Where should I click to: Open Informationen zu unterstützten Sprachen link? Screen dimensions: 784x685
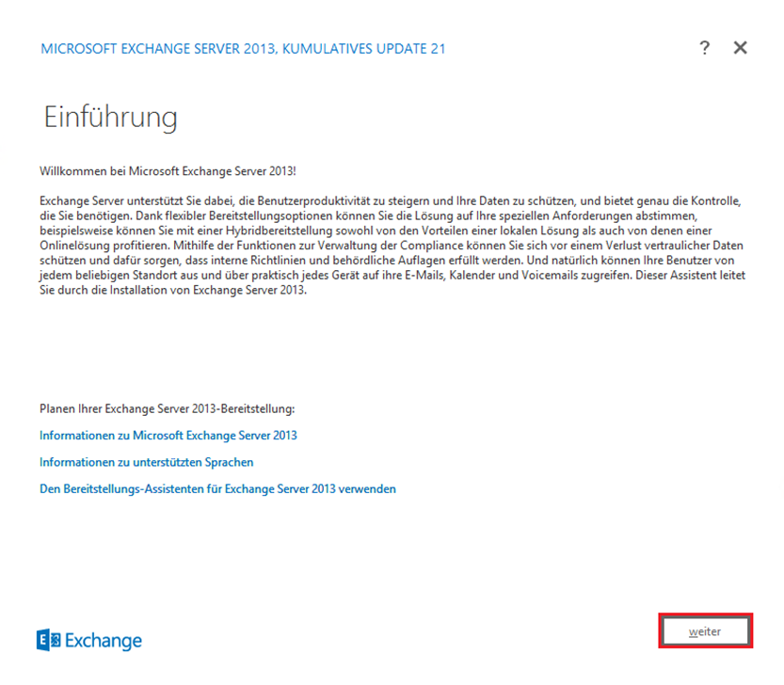point(146,462)
